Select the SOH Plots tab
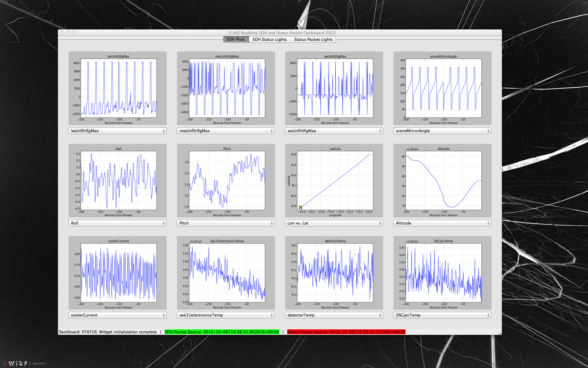The width and height of the screenshot is (588, 368). click(x=236, y=39)
